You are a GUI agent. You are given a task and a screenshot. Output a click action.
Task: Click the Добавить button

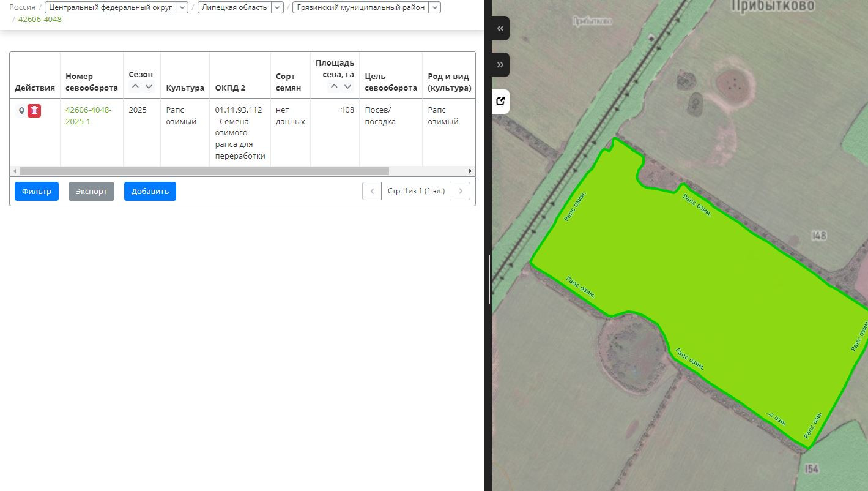(x=150, y=191)
